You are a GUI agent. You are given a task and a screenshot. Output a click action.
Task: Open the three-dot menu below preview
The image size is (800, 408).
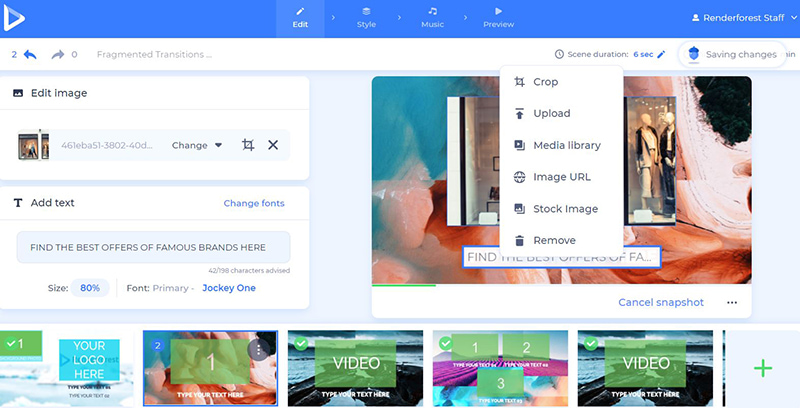[732, 302]
